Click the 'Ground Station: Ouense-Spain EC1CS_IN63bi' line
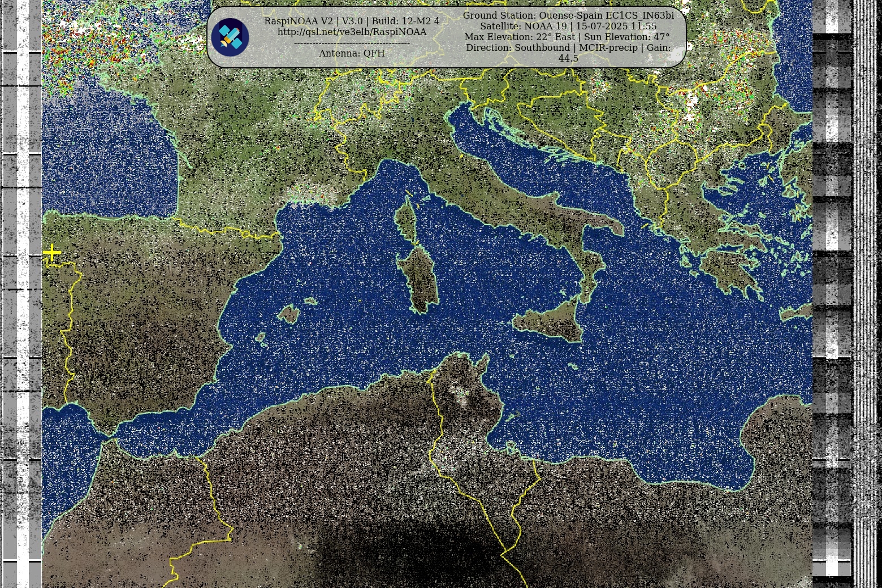This screenshot has width=882, height=588. (568, 16)
